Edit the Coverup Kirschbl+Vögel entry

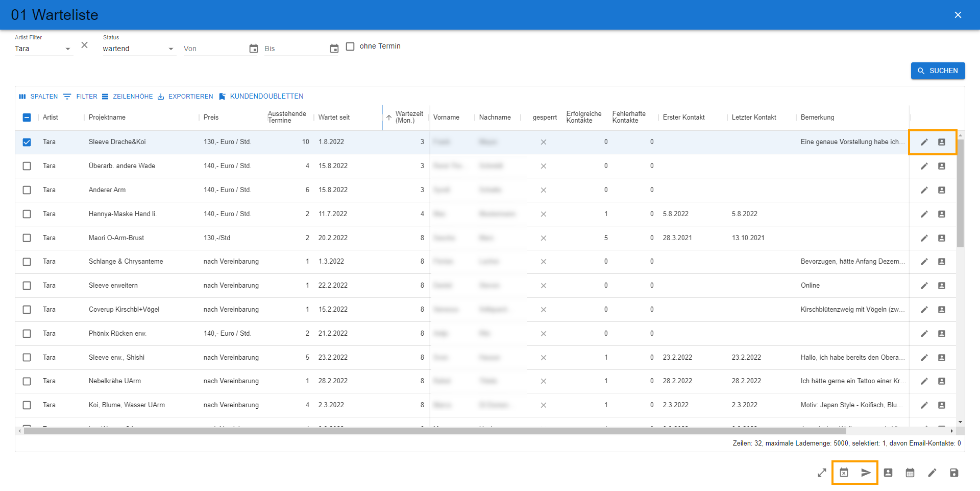point(924,310)
